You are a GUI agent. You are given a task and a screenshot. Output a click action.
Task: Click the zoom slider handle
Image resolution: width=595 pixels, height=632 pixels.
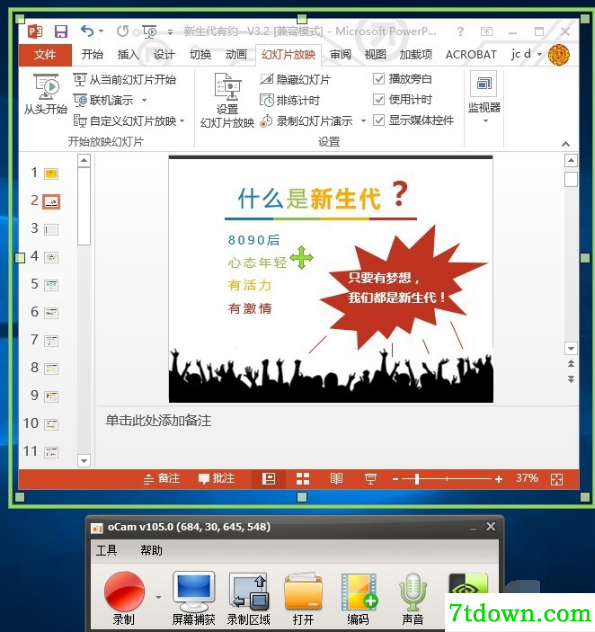click(x=417, y=479)
